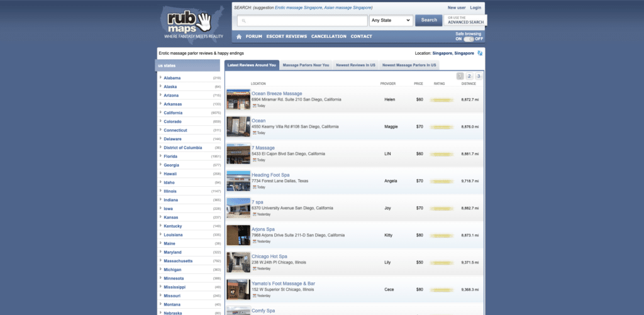Image resolution: width=644 pixels, height=315 pixels.
Task: Click the calendar icon in the Heading Foot Spa row
Action: [254, 187]
